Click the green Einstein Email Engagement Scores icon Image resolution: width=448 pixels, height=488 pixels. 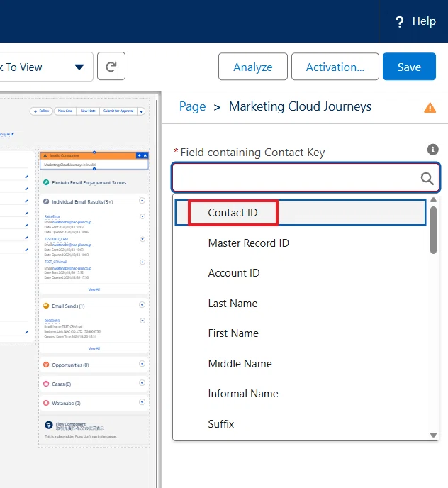point(46,182)
